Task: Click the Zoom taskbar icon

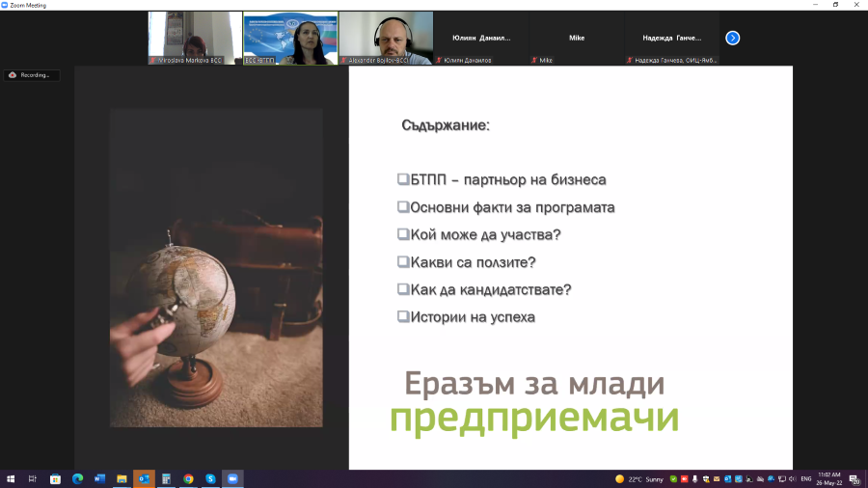Action: 232,479
